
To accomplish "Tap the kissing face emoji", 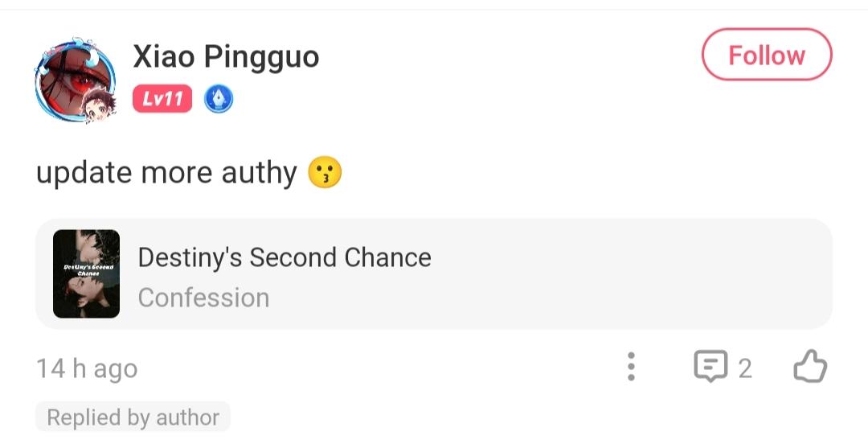I will click(325, 173).
